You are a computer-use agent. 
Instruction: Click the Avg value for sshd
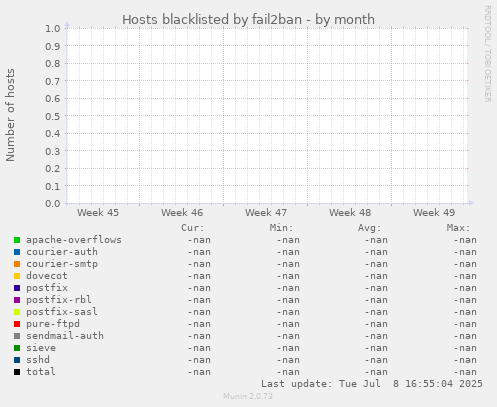[x=376, y=360]
